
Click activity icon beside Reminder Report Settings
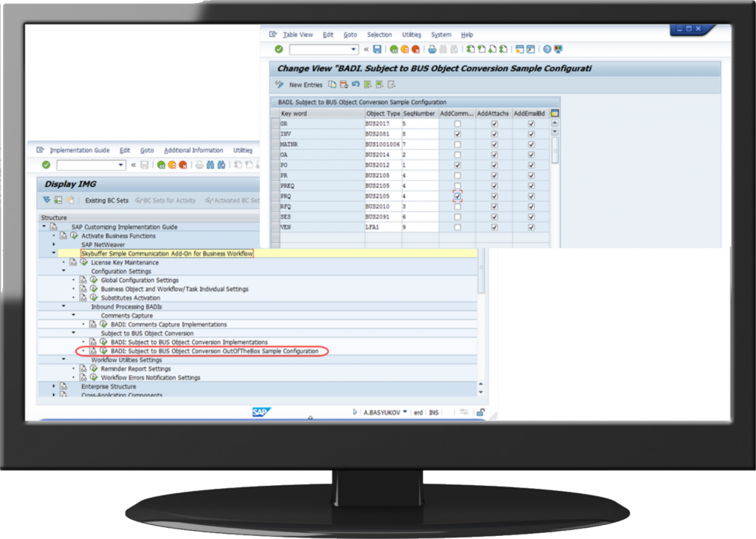pos(94,368)
